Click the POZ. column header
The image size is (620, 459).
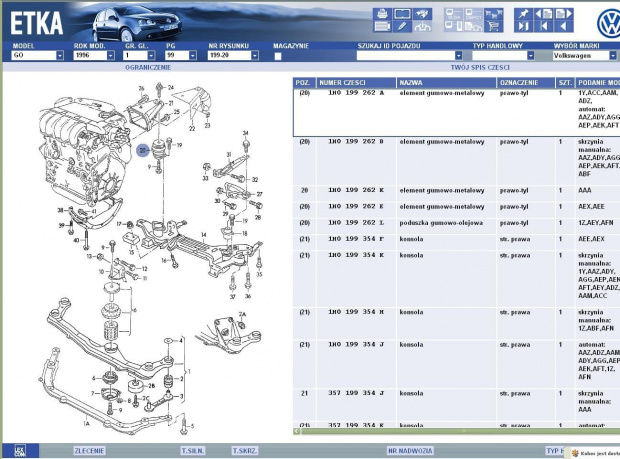(304, 83)
